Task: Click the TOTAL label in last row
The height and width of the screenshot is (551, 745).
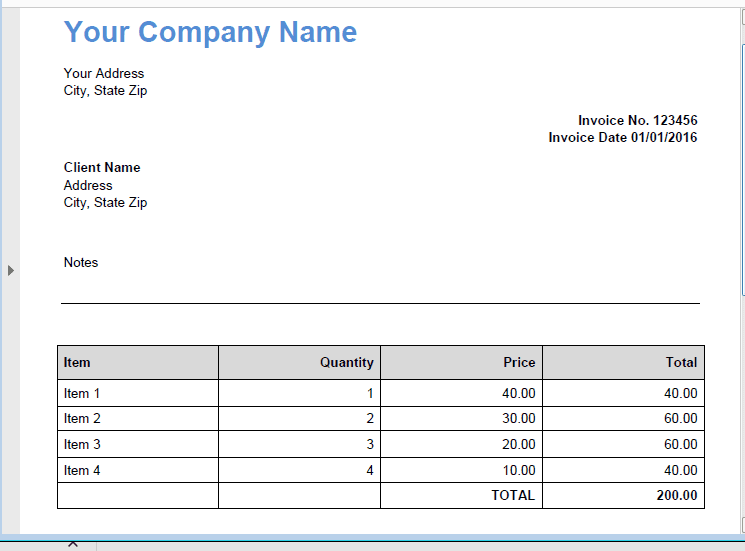Action: 461,495
